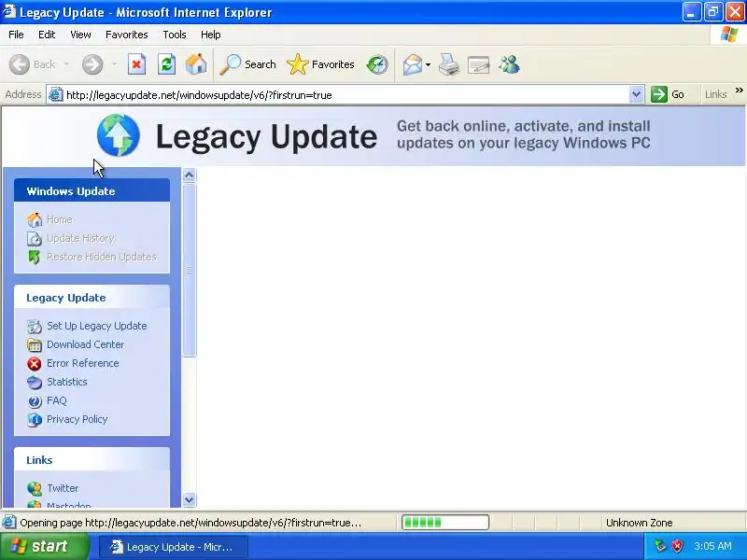Open the History clock icon
Image resolution: width=747 pixels, height=560 pixels.
click(377, 64)
